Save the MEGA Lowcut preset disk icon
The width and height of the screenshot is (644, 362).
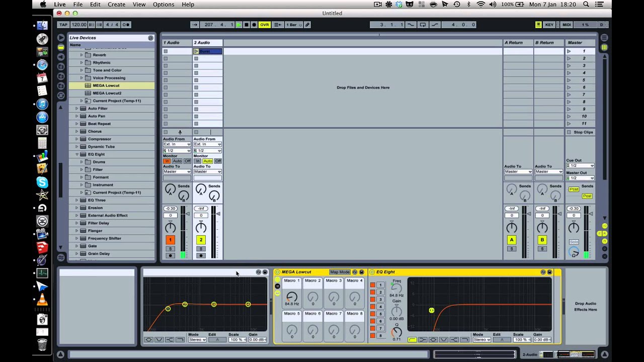click(x=361, y=272)
